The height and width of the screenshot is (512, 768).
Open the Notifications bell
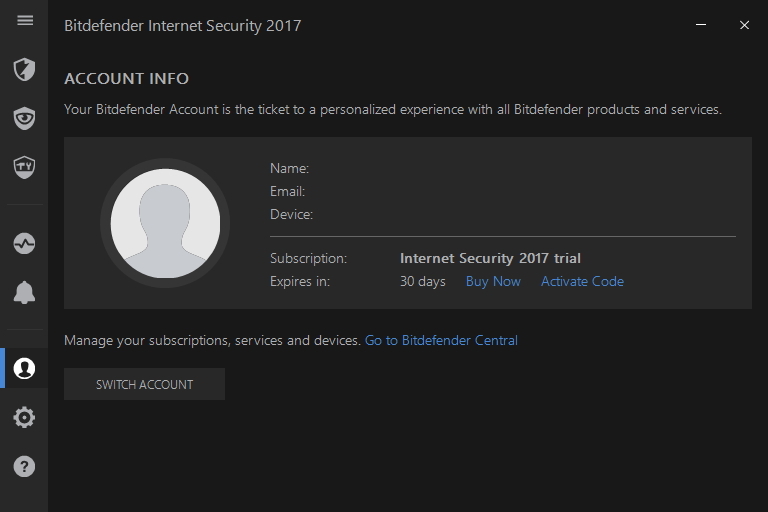[x=24, y=292]
